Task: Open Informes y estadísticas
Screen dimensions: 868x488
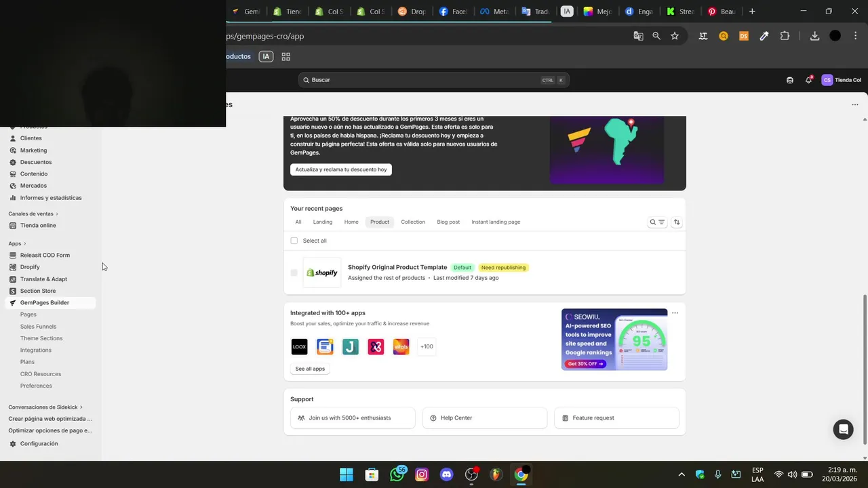Action: tap(51, 198)
